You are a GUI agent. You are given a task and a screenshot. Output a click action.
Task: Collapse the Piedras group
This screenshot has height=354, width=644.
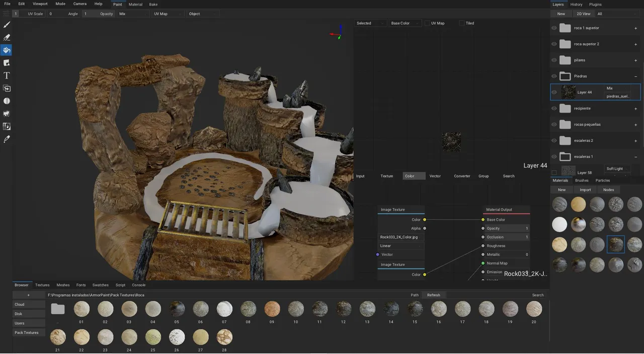[636, 76]
